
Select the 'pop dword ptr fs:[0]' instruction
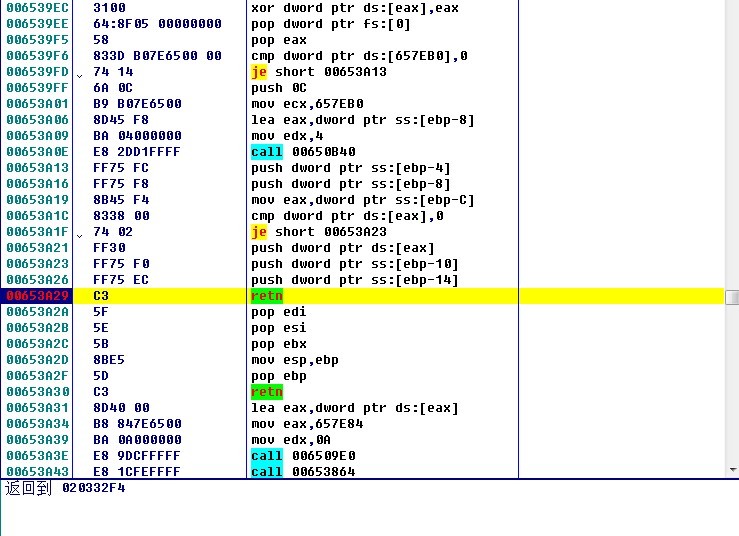(x=330, y=24)
